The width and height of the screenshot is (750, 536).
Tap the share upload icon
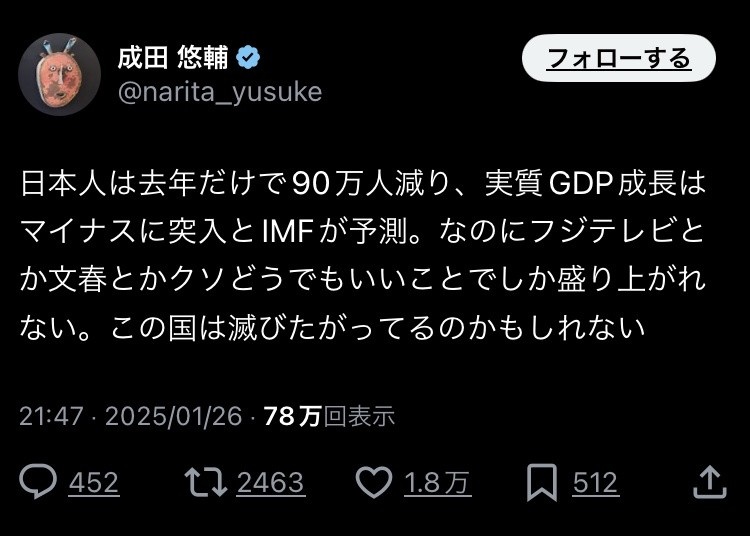pyautogui.click(x=709, y=482)
